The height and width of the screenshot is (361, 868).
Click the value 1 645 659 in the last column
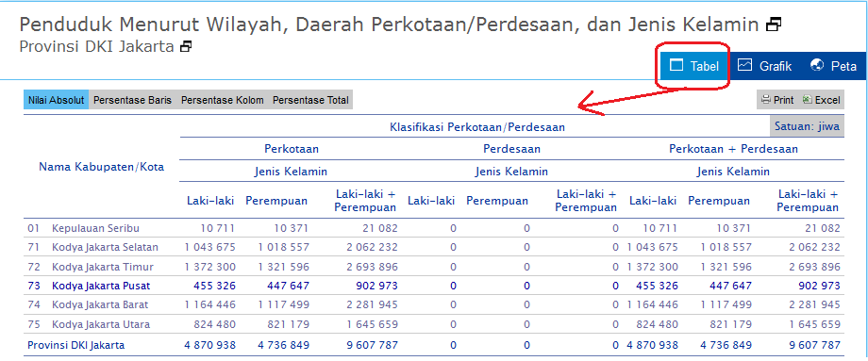815,324
